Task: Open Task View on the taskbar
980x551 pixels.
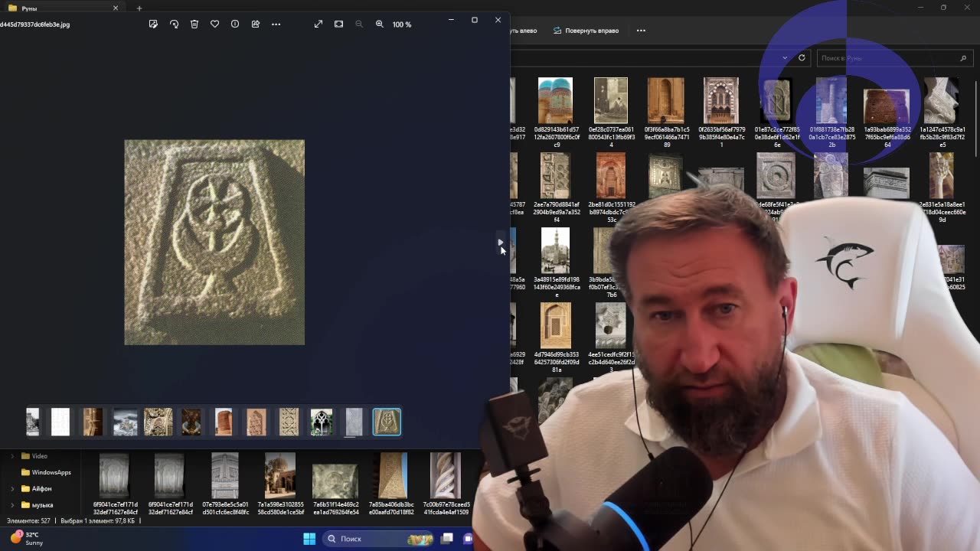Action: click(447, 539)
